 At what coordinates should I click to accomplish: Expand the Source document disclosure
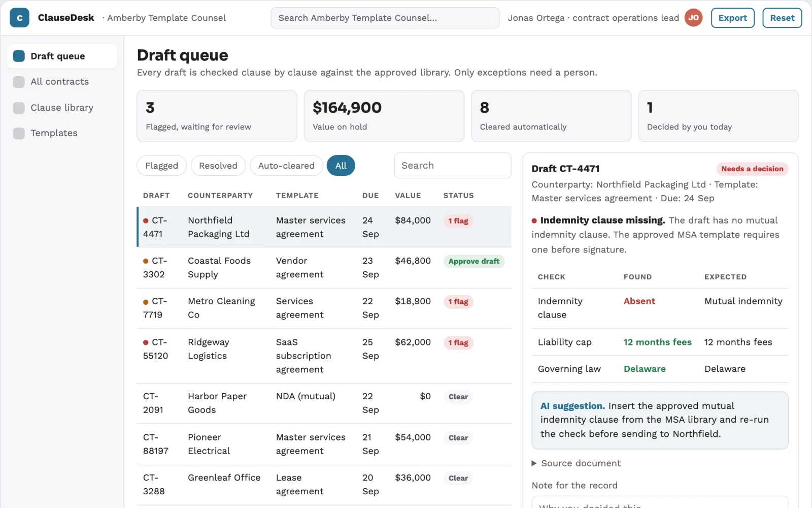[x=576, y=463]
